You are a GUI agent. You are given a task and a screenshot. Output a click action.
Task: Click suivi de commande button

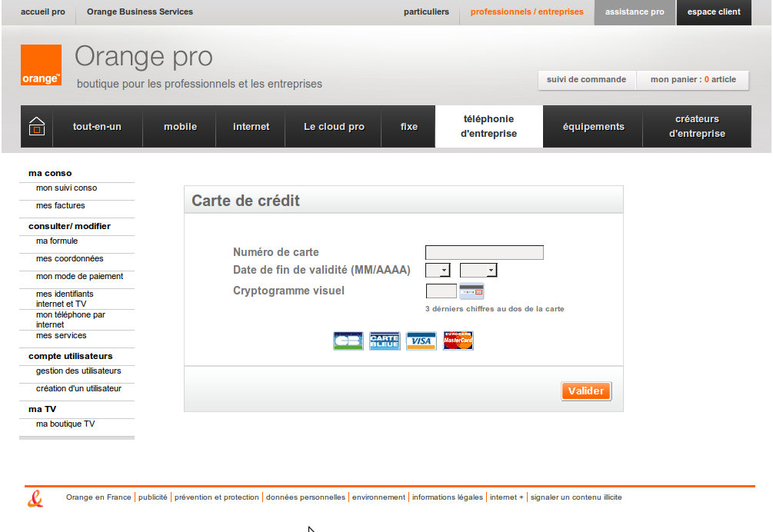[x=587, y=80]
